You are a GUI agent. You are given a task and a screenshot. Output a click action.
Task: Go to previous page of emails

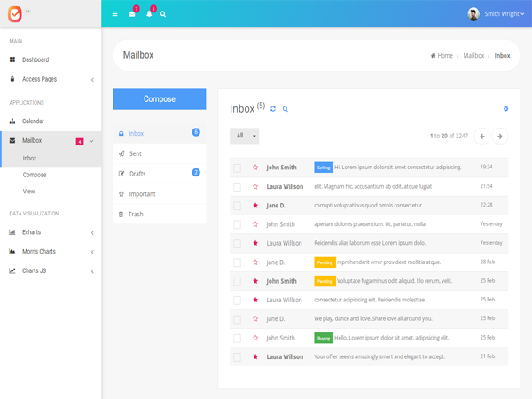click(x=482, y=136)
